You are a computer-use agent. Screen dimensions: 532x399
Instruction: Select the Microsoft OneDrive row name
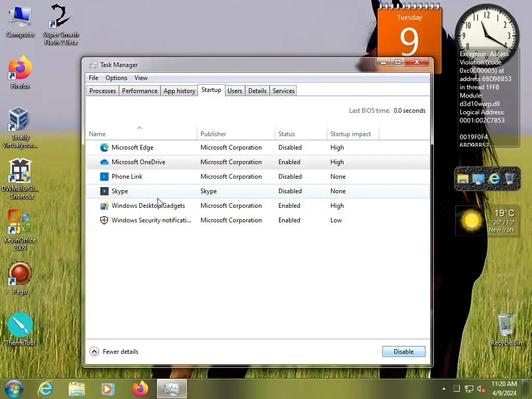(x=138, y=162)
